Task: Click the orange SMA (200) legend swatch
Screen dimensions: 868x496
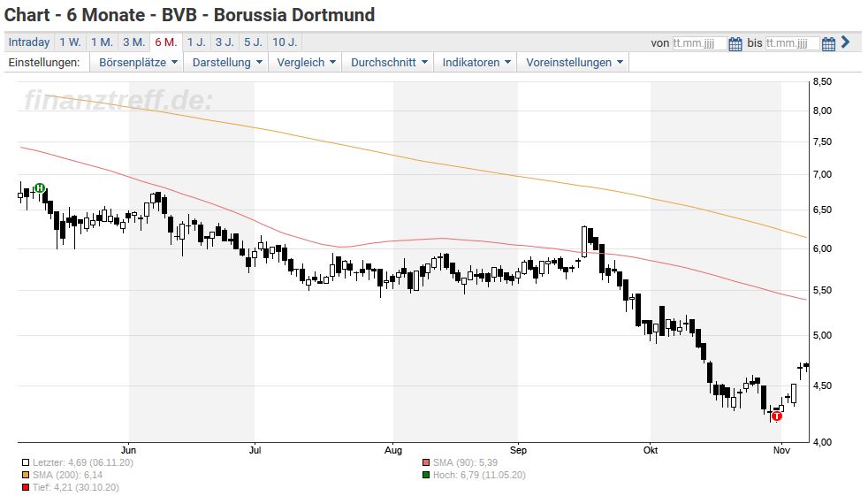Action: 26,475
